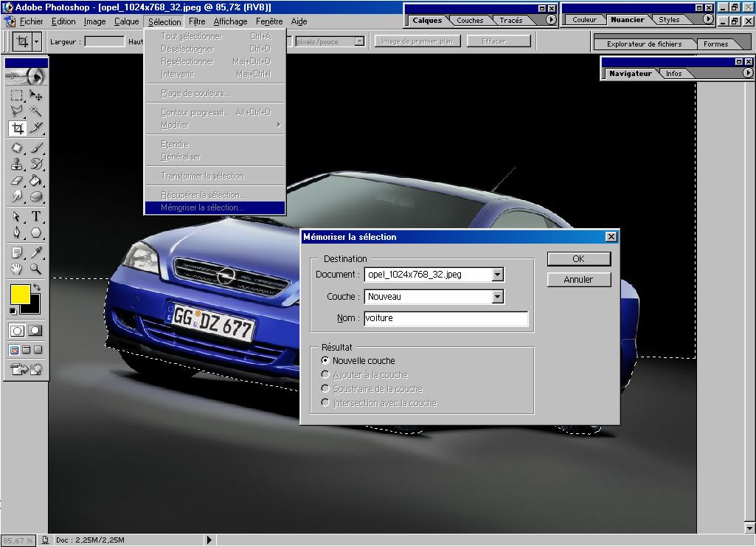Expand the Modifier submenu arrow
756x547 pixels.
[279, 125]
